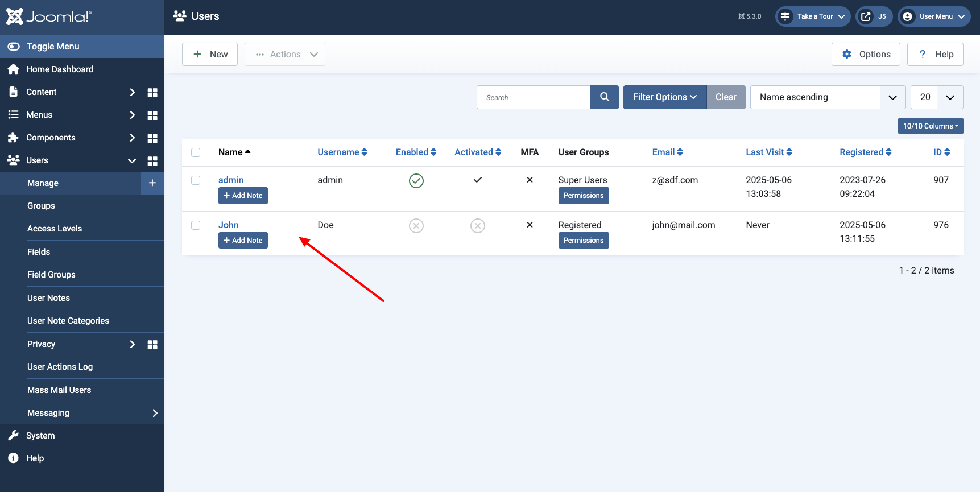Screen dimensions: 980x492
Task: Open Content dashboard grid icon
Action: click(152, 92)
